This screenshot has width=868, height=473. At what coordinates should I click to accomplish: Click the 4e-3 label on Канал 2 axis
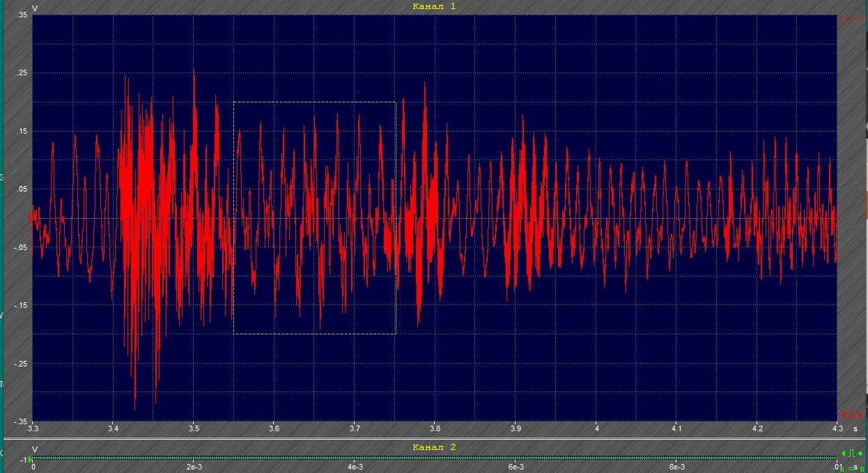[x=355, y=467]
